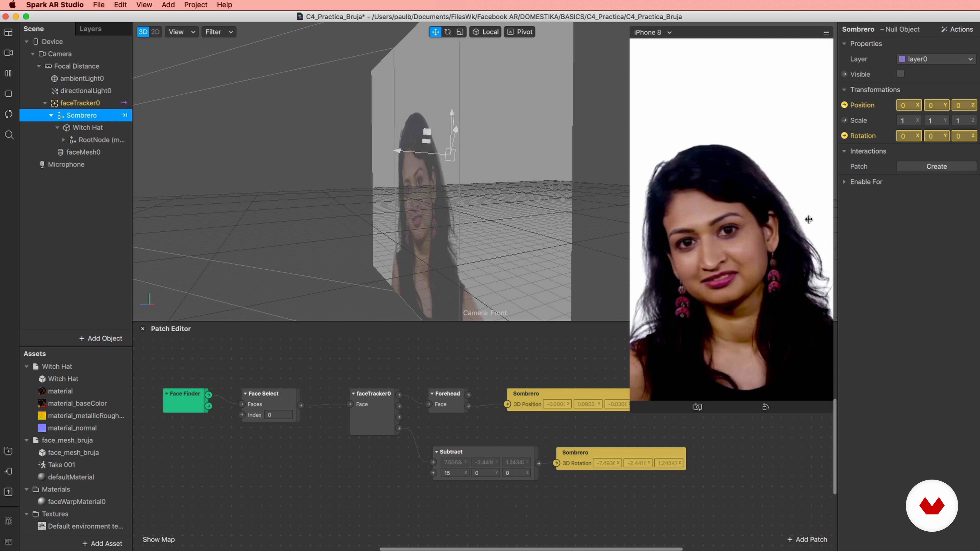Click the Create patch button

[936, 167]
